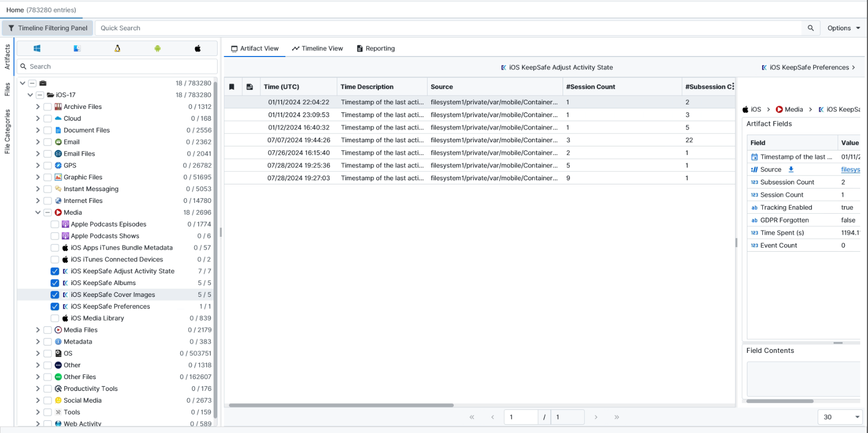Check the iOS Media Library checkbox
The width and height of the screenshot is (868, 433).
click(55, 318)
